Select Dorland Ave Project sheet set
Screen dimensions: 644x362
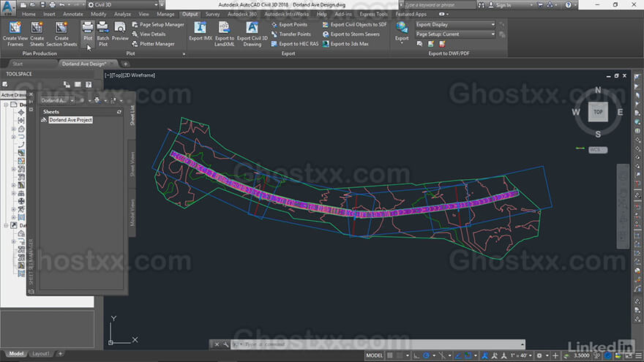70,120
